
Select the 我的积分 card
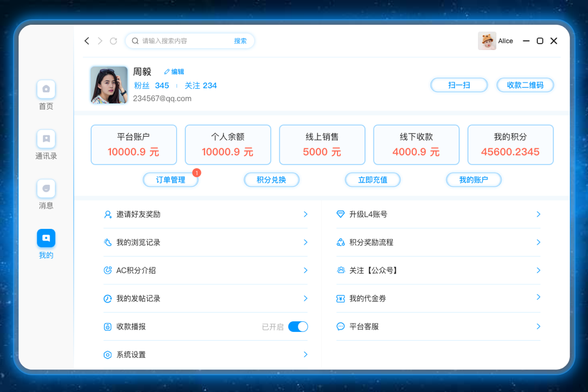point(510,145)
